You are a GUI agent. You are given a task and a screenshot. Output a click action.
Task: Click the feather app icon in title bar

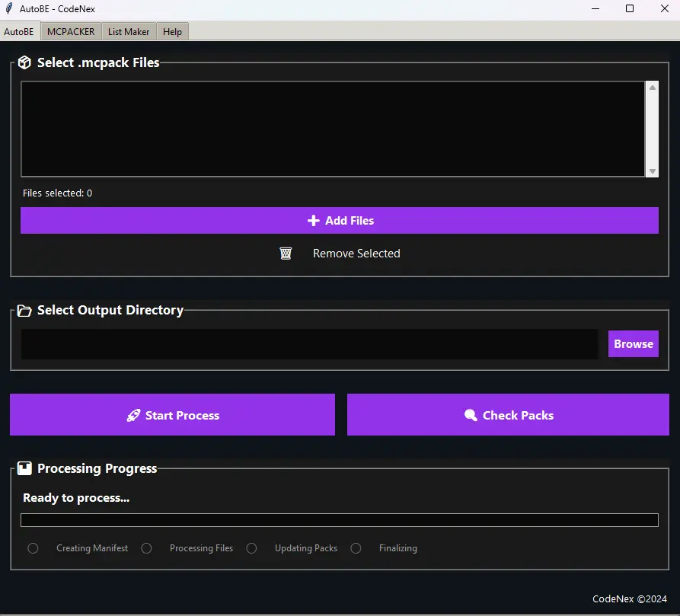[9, 8]
